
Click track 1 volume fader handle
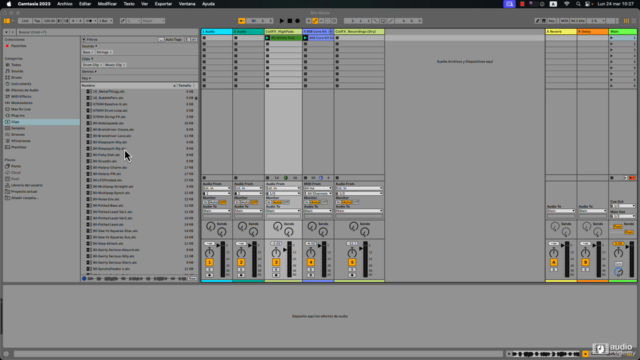coord(218,245)
